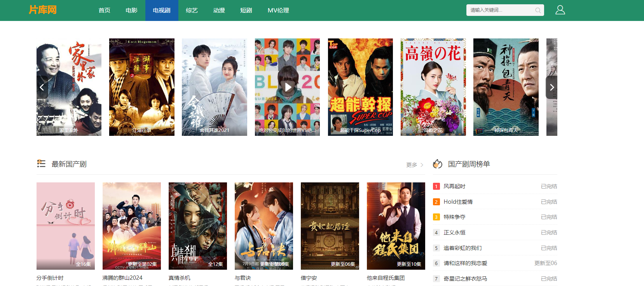This screenshot has width=644, height=286.
Task: Click the rank 4 number badge
Action: pos(436,232)
